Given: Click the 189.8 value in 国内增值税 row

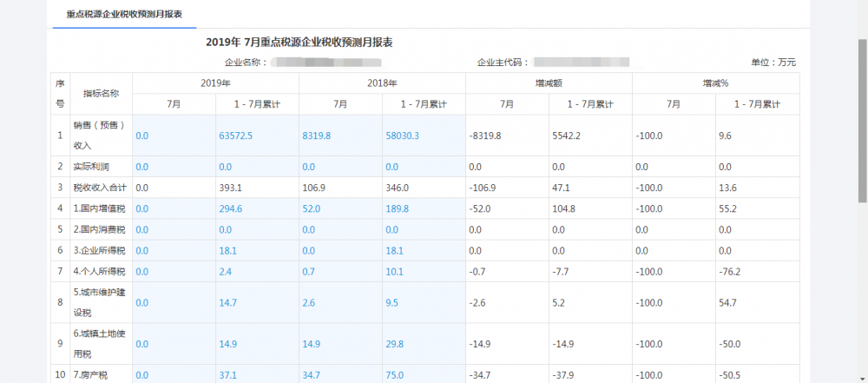Looking at the screenshot, I should click(x=396, y=208).
